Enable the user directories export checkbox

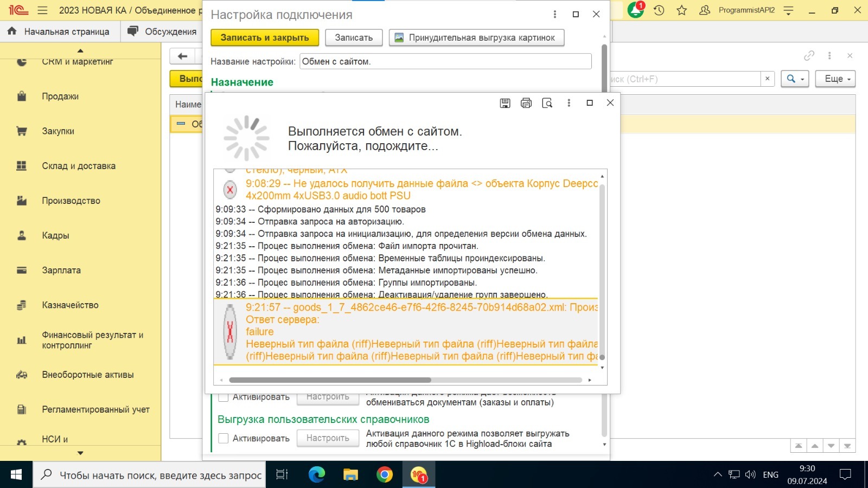pyautogui.click(x=223, y=438)
